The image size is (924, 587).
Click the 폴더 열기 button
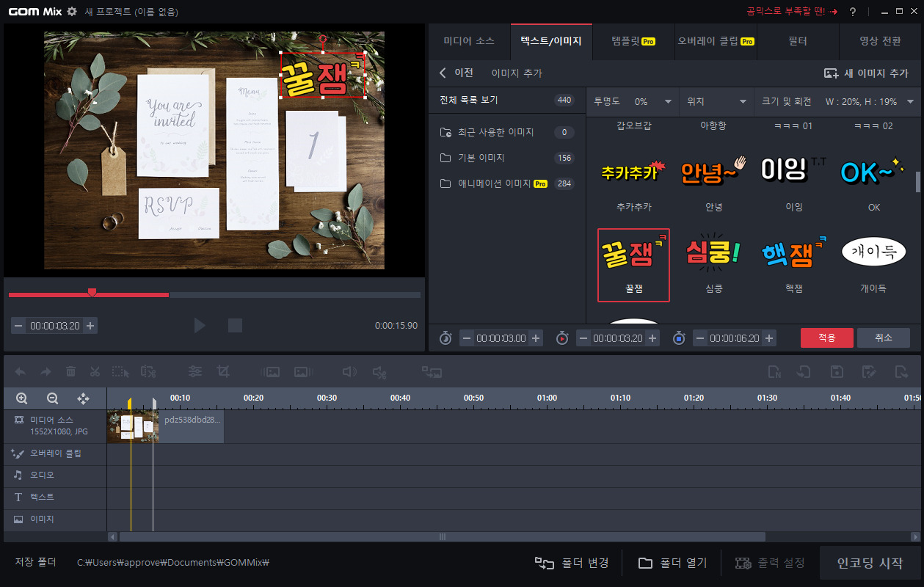click(672, 564)
